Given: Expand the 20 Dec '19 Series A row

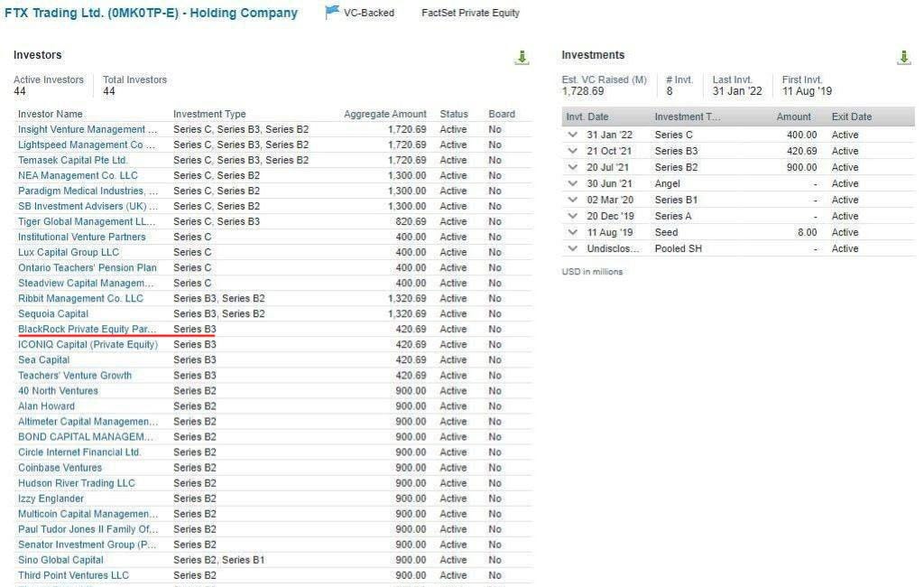Looking at the screenshot, I should (x=573, y=216).
